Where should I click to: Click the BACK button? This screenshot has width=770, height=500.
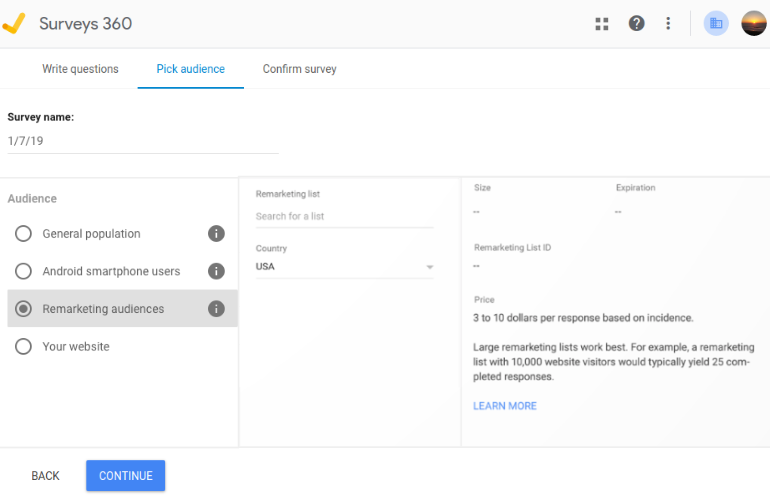(x=45, y=475)
